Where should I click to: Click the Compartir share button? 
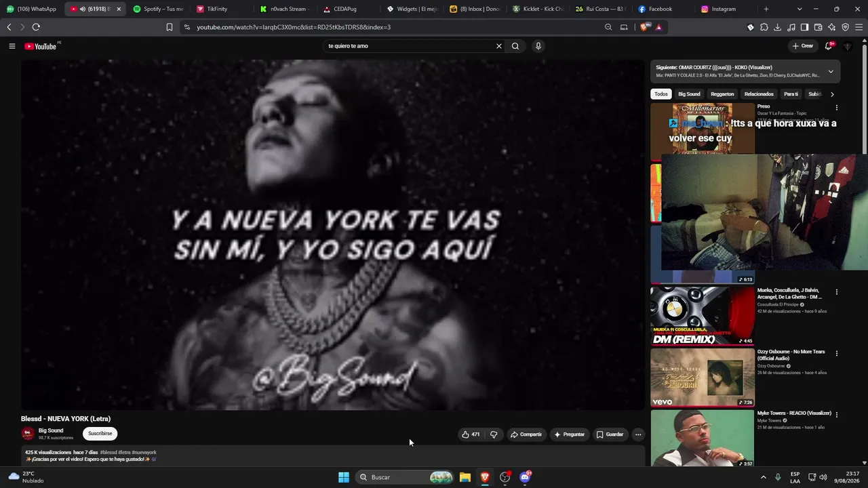tap(526, 434)
